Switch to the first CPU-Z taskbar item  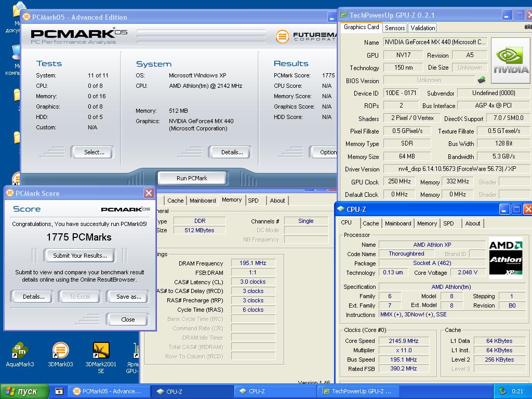click(192, 391)
